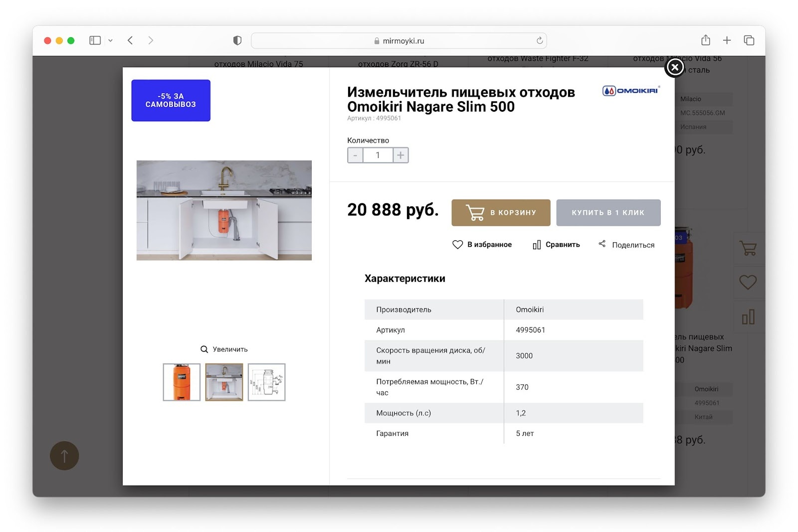Decrease quantity with the minus button
798x532 pixels.
(x=355, y=155)
